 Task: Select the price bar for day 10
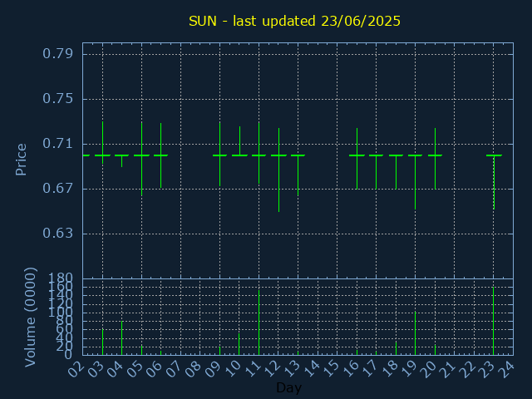(239, 141)
